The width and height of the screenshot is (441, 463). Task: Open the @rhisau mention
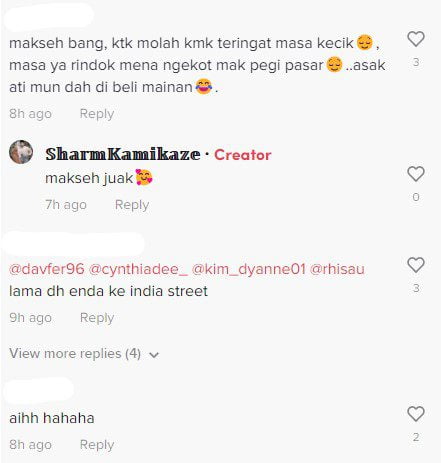[x=337, y=269]
